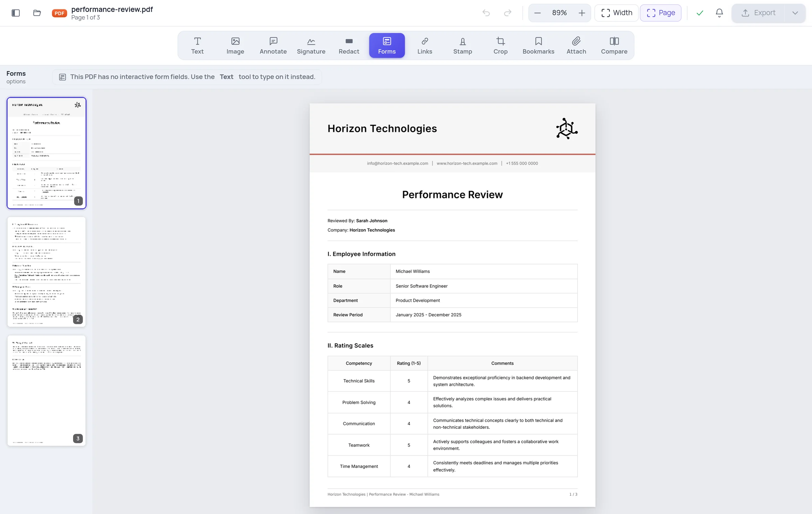Click the form icon in the notice bar

[x=62, y=77]
